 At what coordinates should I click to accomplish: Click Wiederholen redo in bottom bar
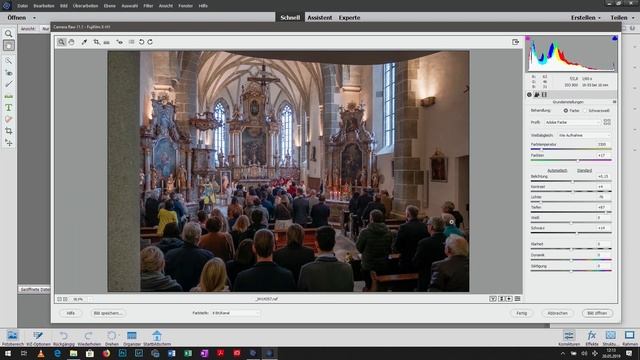coord(89,338)
